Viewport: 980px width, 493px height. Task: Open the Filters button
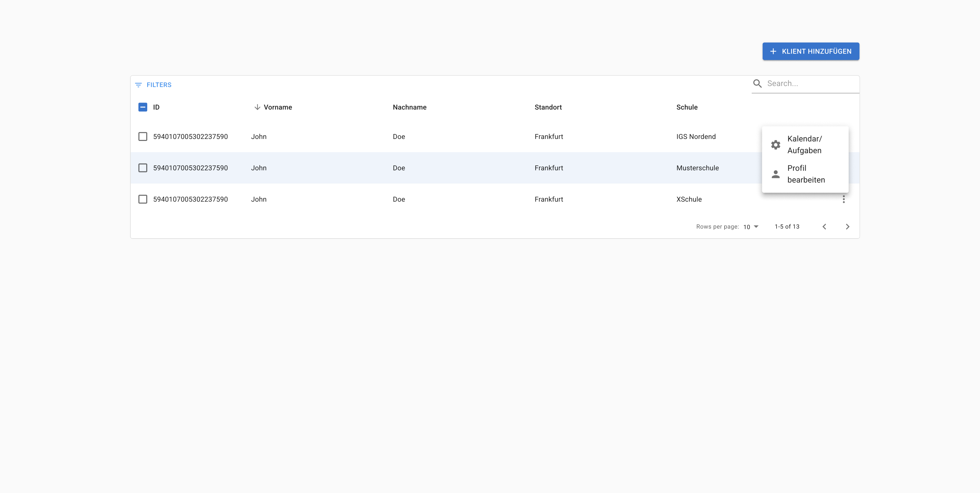pyautogui.click(x=153, y=85)
